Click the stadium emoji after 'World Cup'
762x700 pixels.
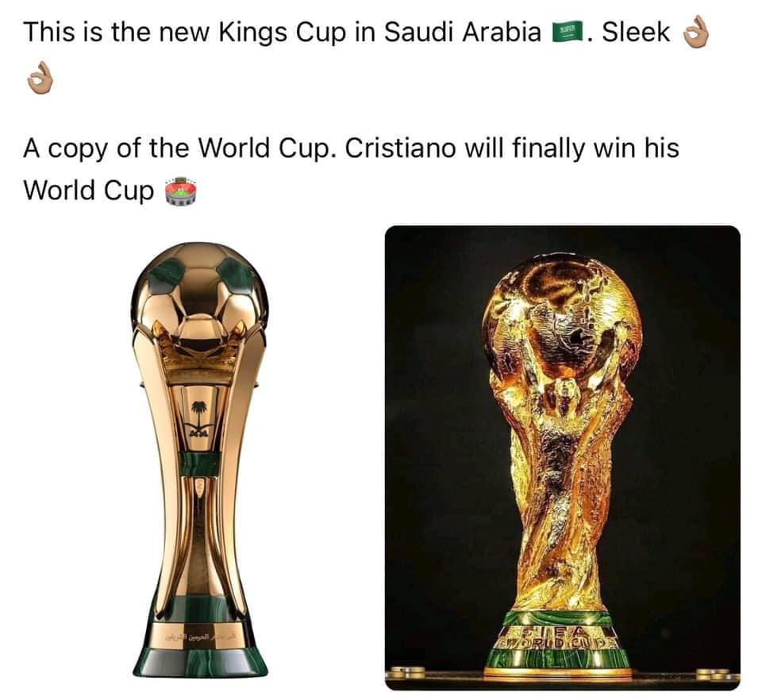181,191
